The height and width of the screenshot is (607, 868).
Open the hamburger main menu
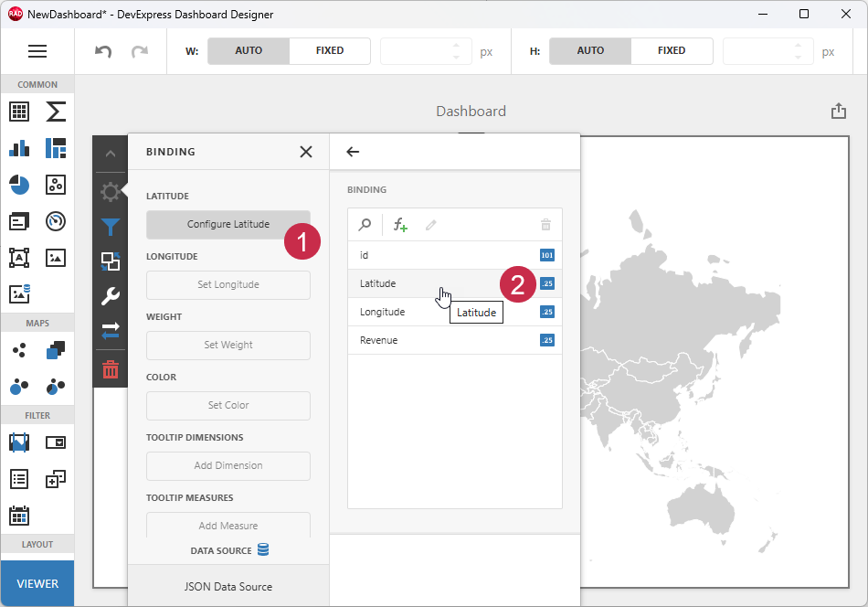click(x=37, y=50)
